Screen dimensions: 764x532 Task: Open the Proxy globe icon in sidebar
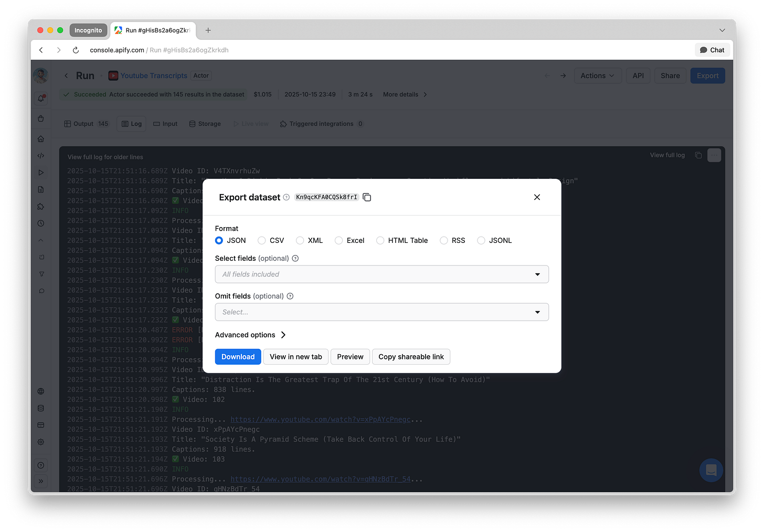(41, 391)
